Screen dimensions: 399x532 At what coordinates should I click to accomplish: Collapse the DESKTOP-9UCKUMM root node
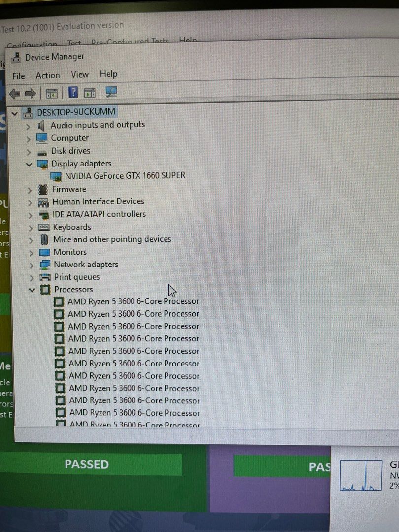click(14, 113)
